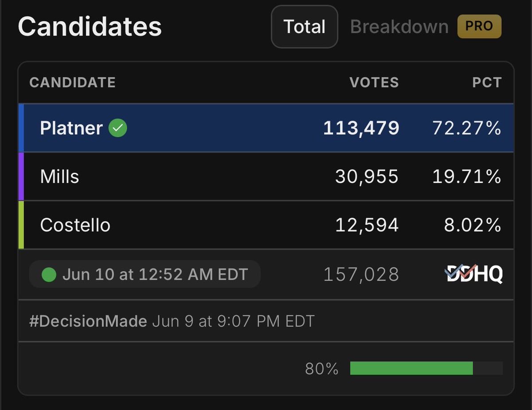The height and width of the screenshot is (410, 532).
Task: Select the lime color bar for Costello
Action: tap(21, 225)
